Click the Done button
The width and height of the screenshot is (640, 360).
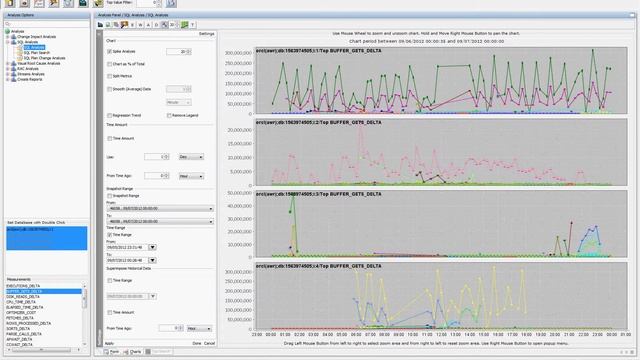(197, 344)
